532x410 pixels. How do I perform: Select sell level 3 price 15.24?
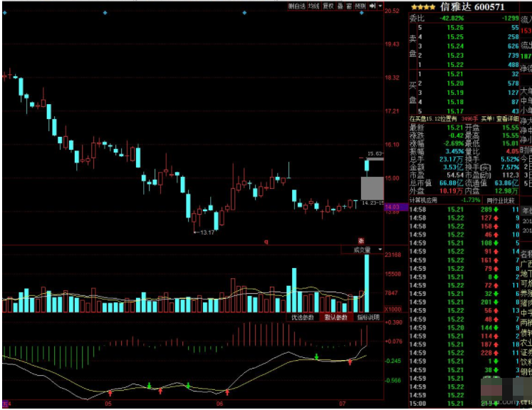point(455,46)
